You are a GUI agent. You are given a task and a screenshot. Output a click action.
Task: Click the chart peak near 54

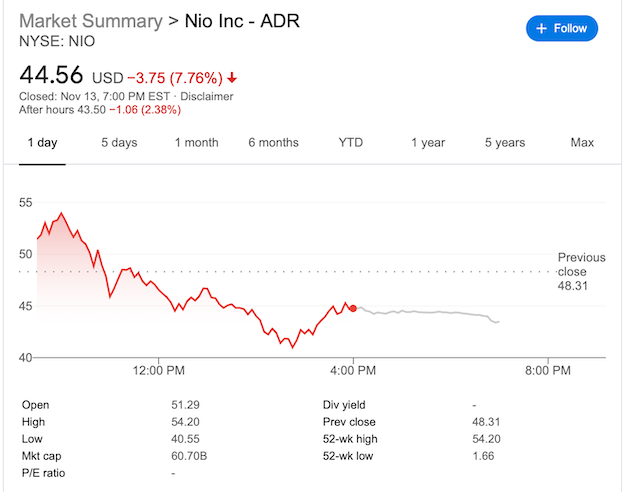(62, 213)
